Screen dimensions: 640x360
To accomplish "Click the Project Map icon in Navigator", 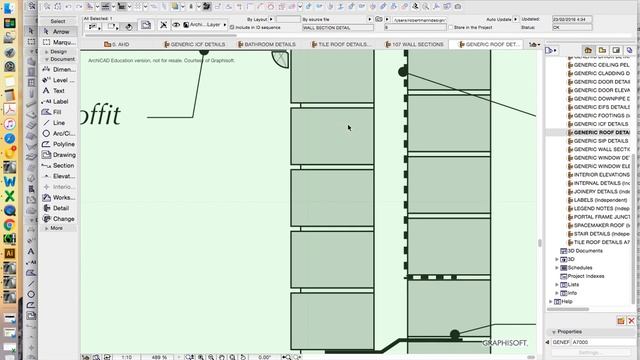I will [x=588, y=50].
